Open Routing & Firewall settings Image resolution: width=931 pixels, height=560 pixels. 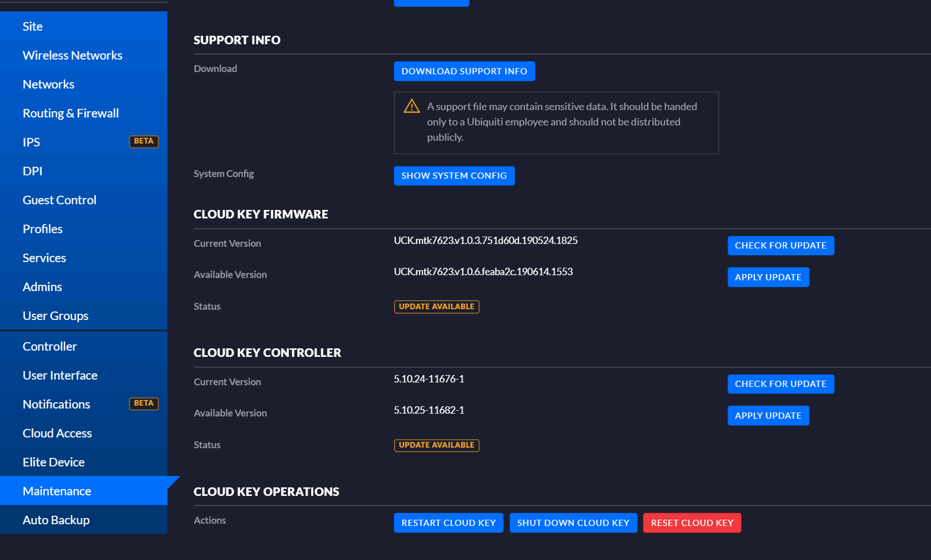click(70, 113)
